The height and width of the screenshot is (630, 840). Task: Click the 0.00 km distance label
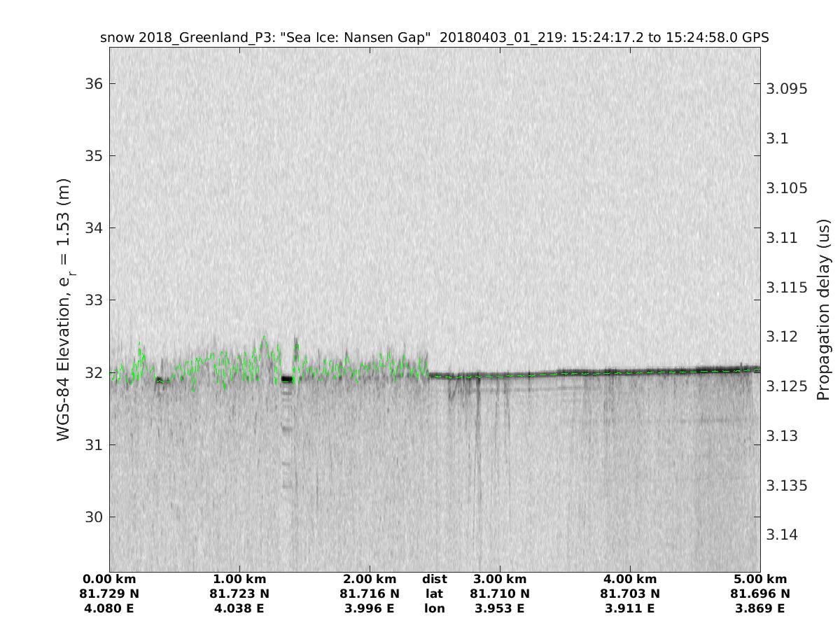[x=110, y=579]
